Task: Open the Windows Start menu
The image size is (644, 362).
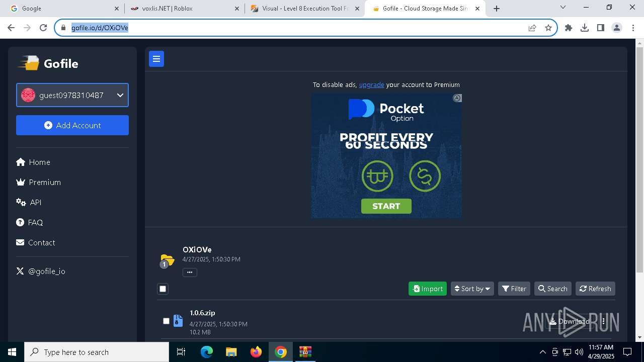Action: click(x=12, y=352)
